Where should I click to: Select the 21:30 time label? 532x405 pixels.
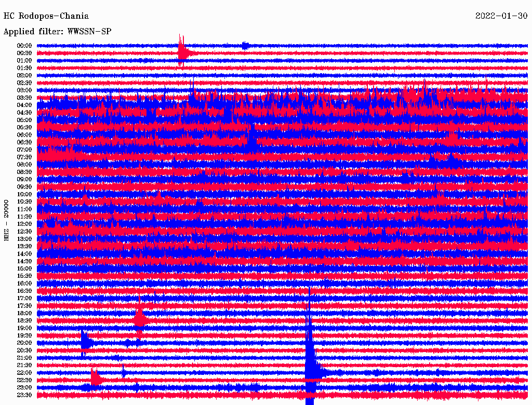24,366
